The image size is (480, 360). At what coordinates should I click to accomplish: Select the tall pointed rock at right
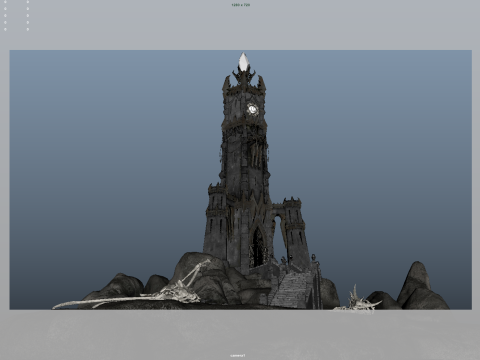415,283
